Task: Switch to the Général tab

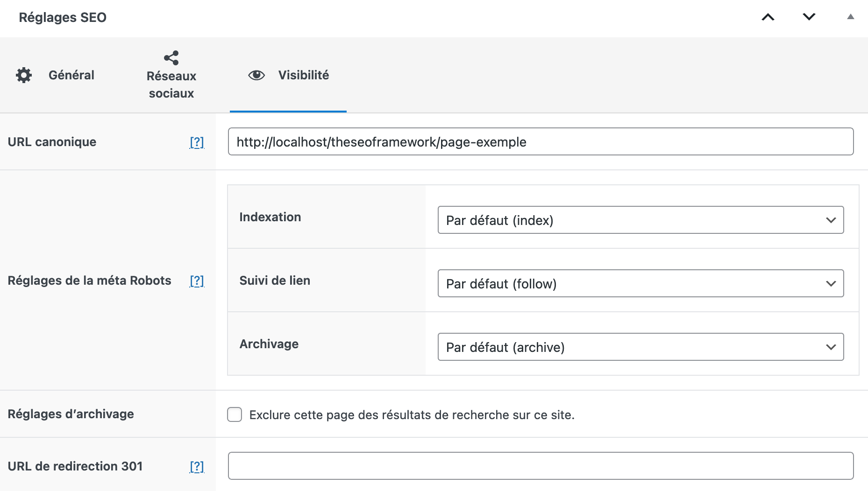Action: coord(71,75)
